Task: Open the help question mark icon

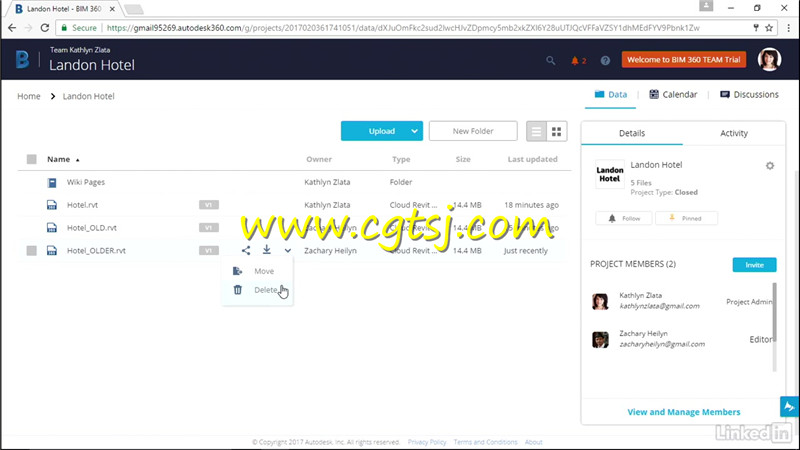Action: coord(605,60)
